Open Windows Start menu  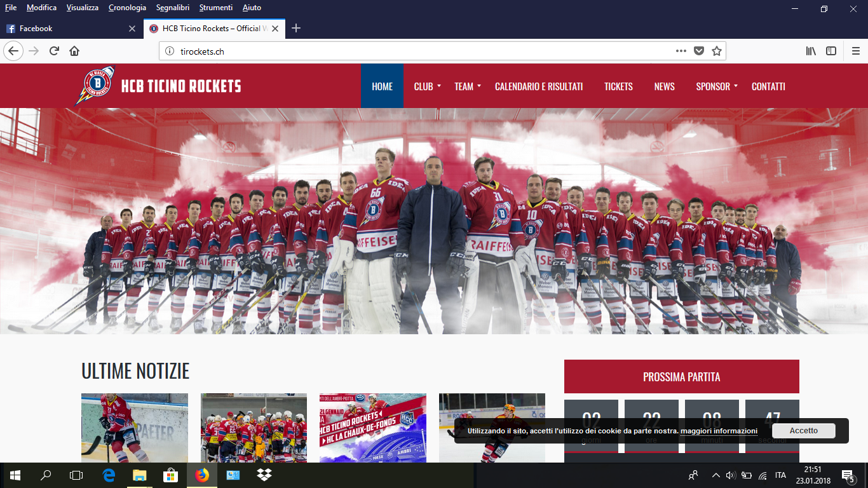tap(15, 475)
